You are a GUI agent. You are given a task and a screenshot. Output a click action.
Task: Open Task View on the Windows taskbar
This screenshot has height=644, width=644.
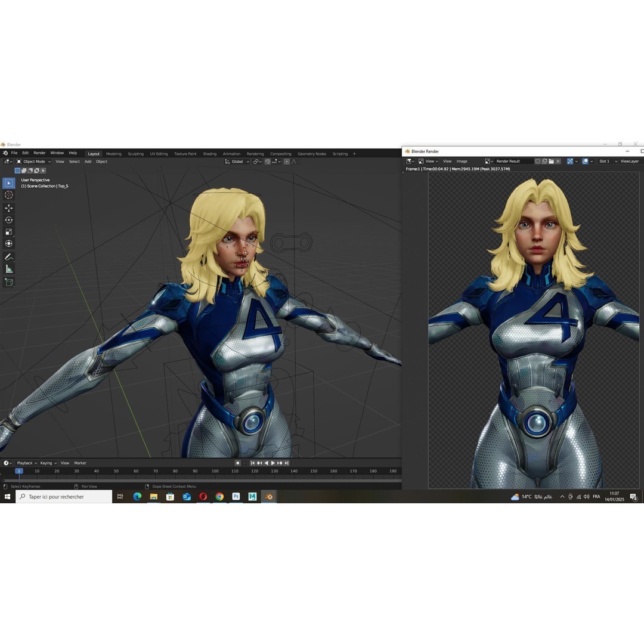point(120,497)
